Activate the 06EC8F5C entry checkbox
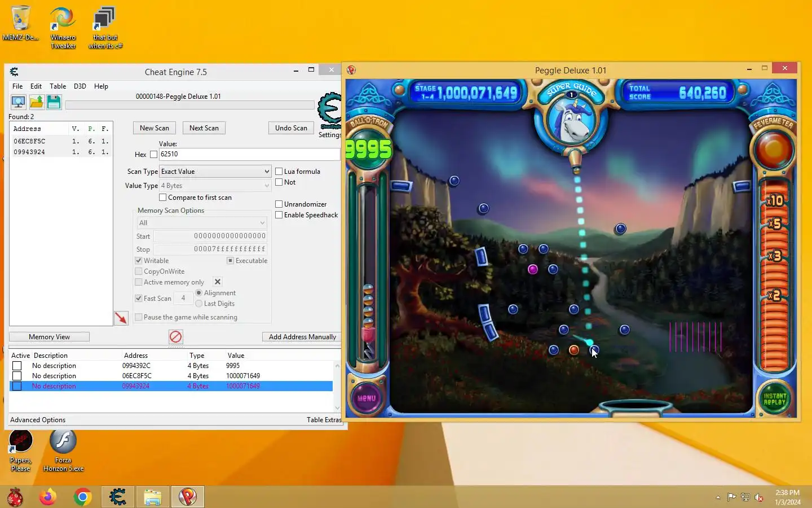The image size is (812, 508). pyautogui.click(x=17, y=376)
